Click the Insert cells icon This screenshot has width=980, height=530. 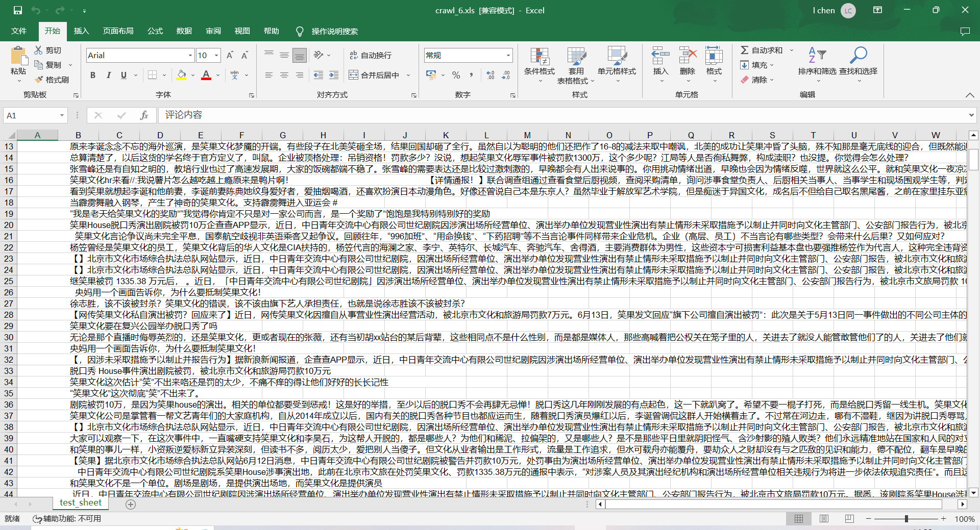click(x=660, y=56)
